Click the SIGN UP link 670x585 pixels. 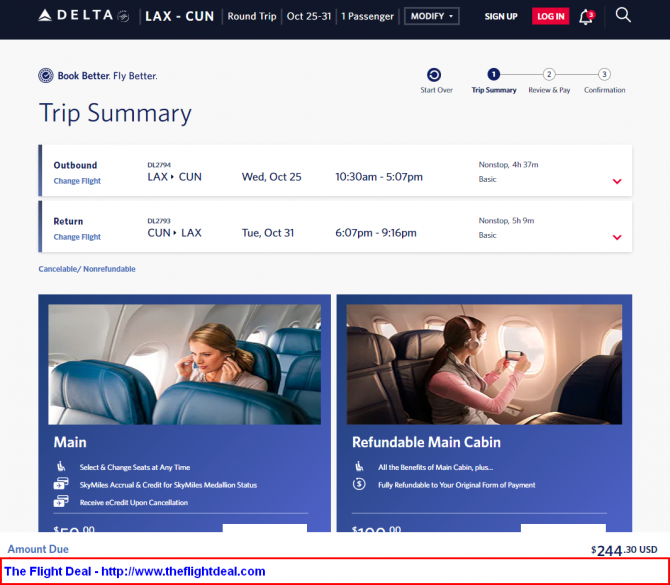(501, 17)
